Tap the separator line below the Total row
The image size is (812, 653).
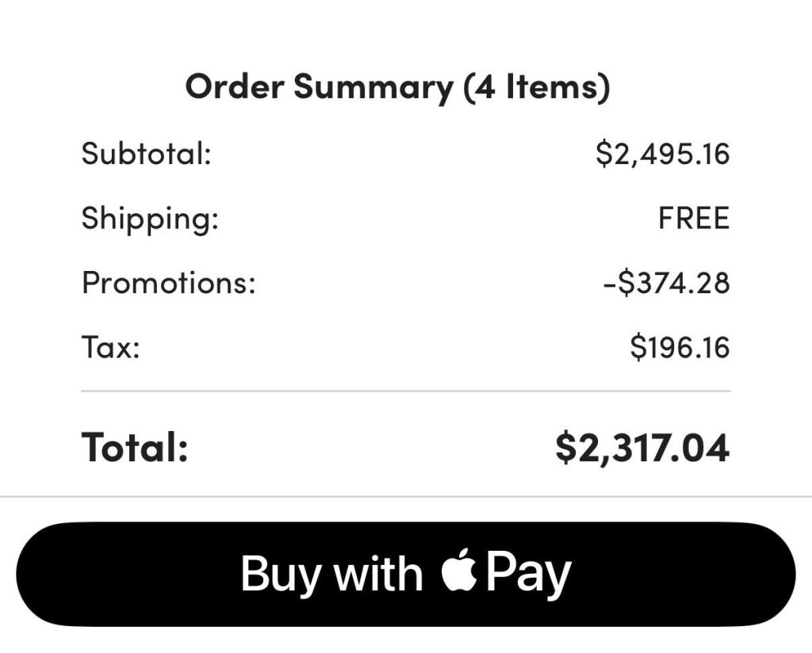pyautogui.click(x=405, y=497)
